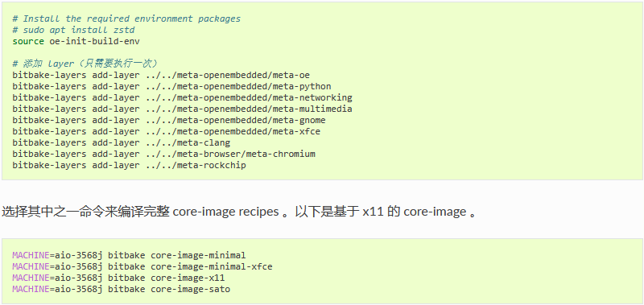Image resolution: width=644 pixels, height=305 pixels.
Task: Click the paragraph mentioning core-image recipes
Action: point(239,212)
